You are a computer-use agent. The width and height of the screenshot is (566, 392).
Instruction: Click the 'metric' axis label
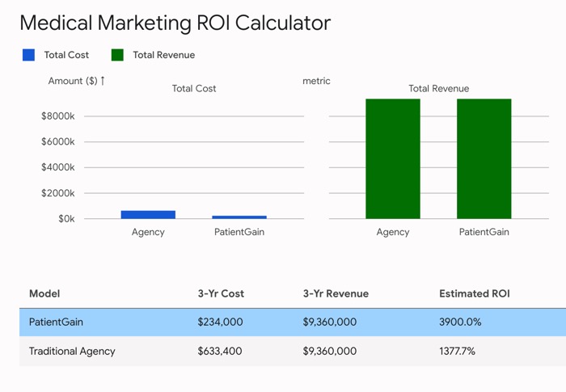click(316, 81)
